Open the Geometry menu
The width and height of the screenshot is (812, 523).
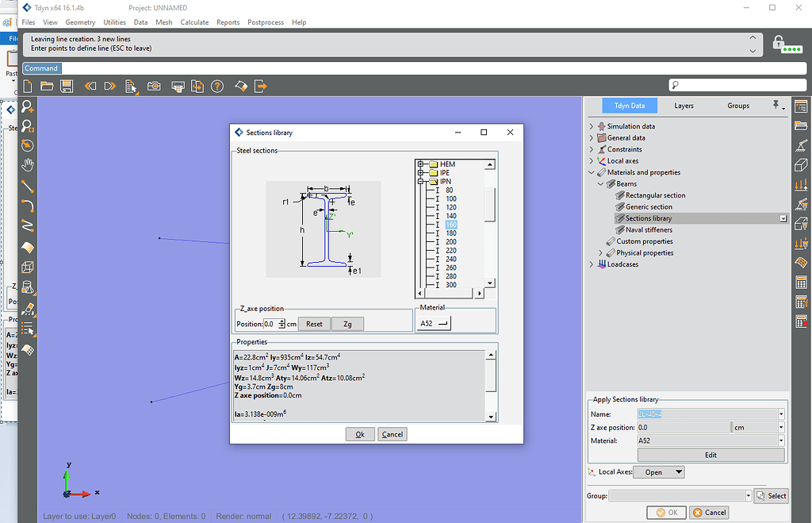click(80, 22)
